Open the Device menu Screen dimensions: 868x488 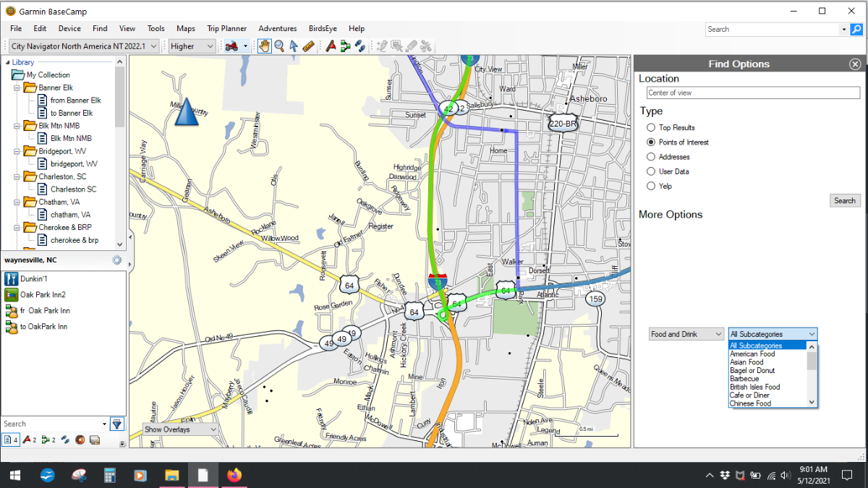pyautogui.click(x=69, y=29)
